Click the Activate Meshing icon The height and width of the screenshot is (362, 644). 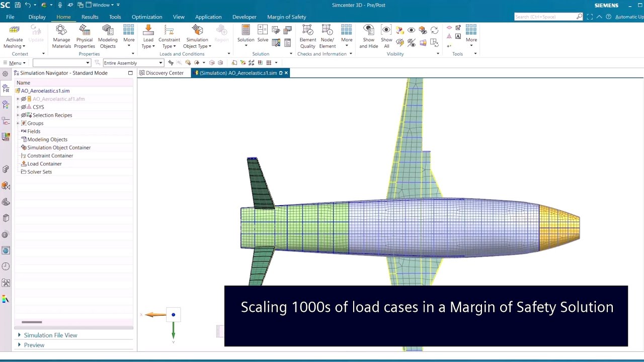[14, 30]
